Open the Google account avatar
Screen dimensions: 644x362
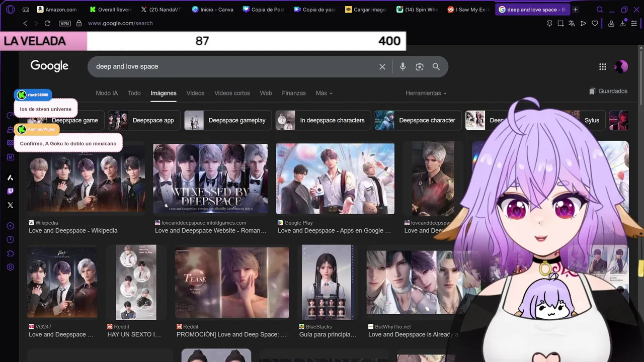coord(621,66)
